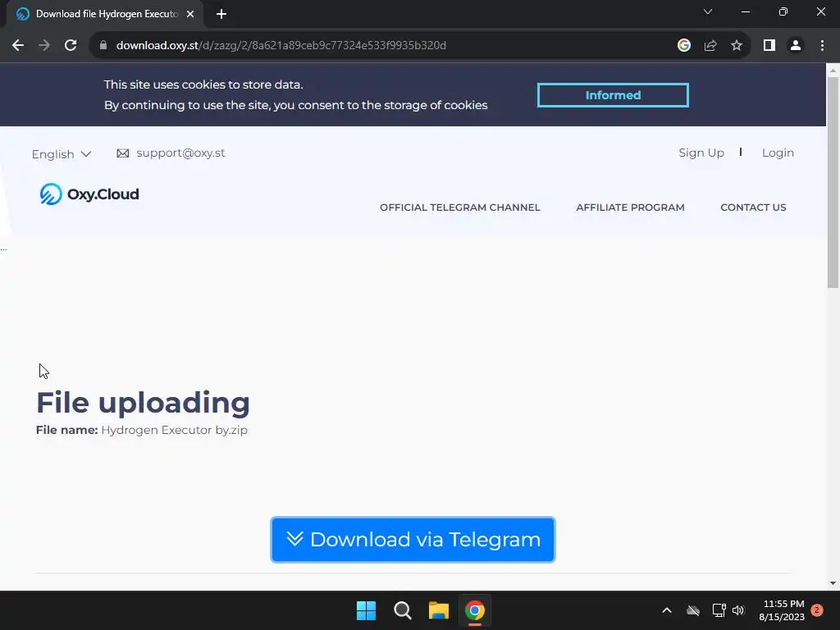
Task: Click the browser forward arrow
Action: (44, 46)
